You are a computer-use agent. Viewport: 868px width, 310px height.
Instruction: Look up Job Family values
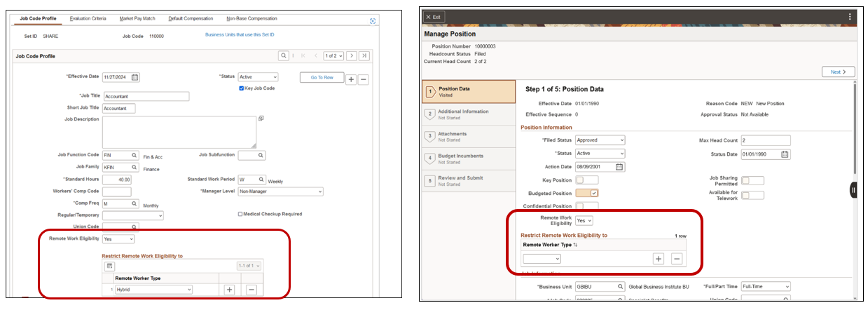tap(134, 168)
